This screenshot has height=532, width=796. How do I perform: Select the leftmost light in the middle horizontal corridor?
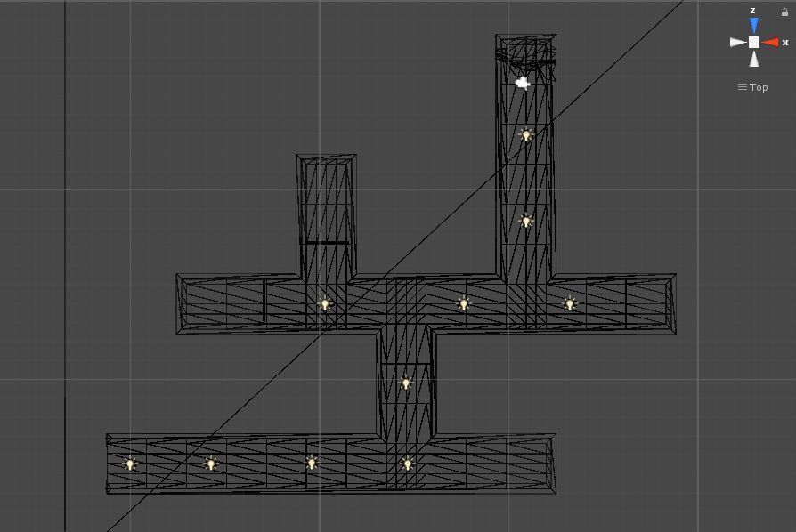click(x=325, y=304)
